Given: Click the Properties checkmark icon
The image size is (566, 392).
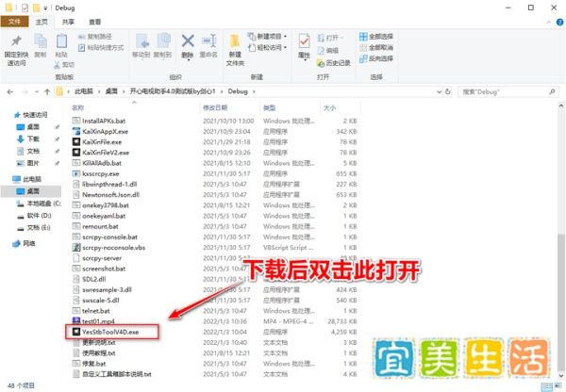Looking at the screenshot, I should coord(305,41).
